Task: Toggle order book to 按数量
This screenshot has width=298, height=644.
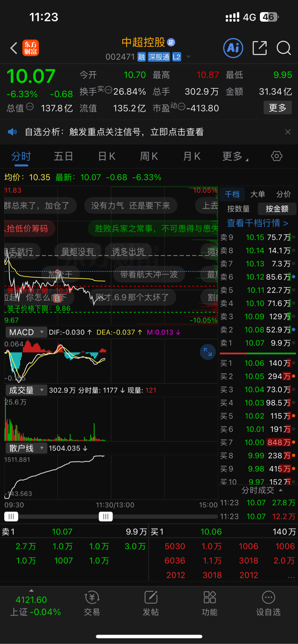Action: click(x=238, y=209)
